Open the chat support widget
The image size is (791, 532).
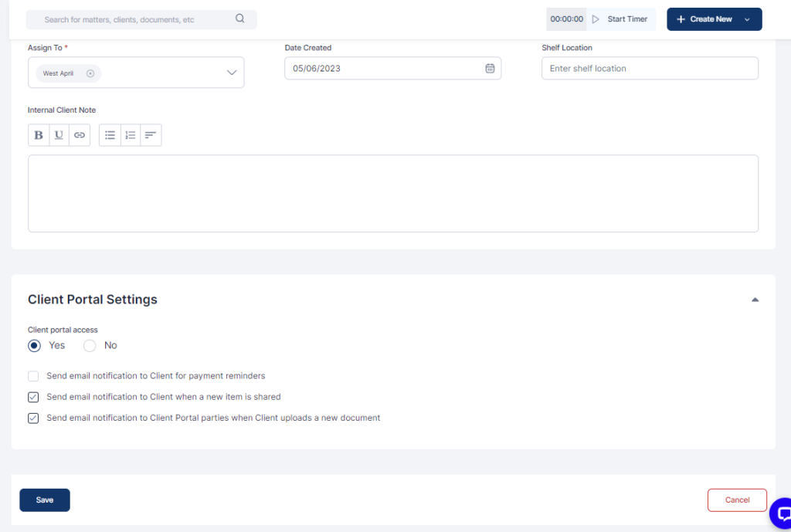click(x=782, y=513)
